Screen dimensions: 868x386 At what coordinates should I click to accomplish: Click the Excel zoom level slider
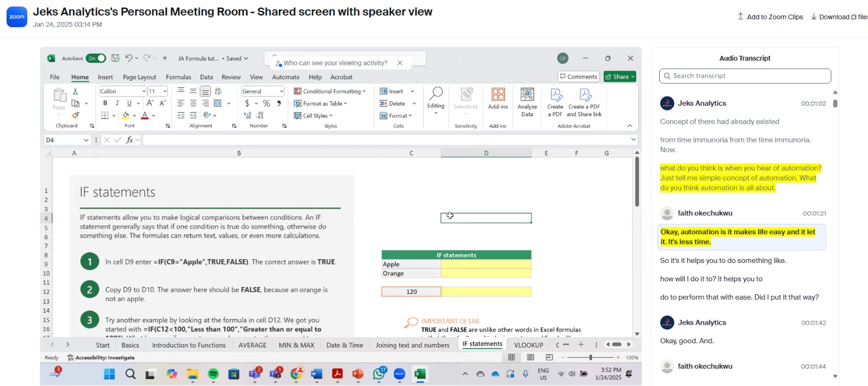pyautogui.click(x=590, y=357)
